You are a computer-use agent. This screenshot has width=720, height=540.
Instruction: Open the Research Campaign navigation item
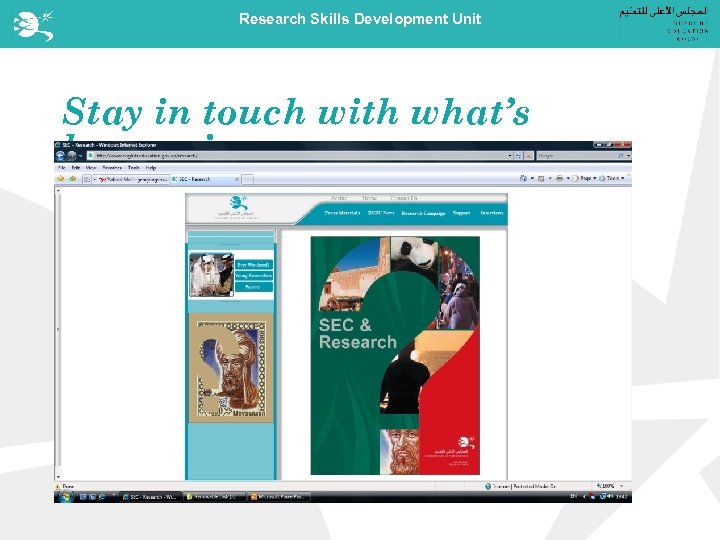point(423,213)
